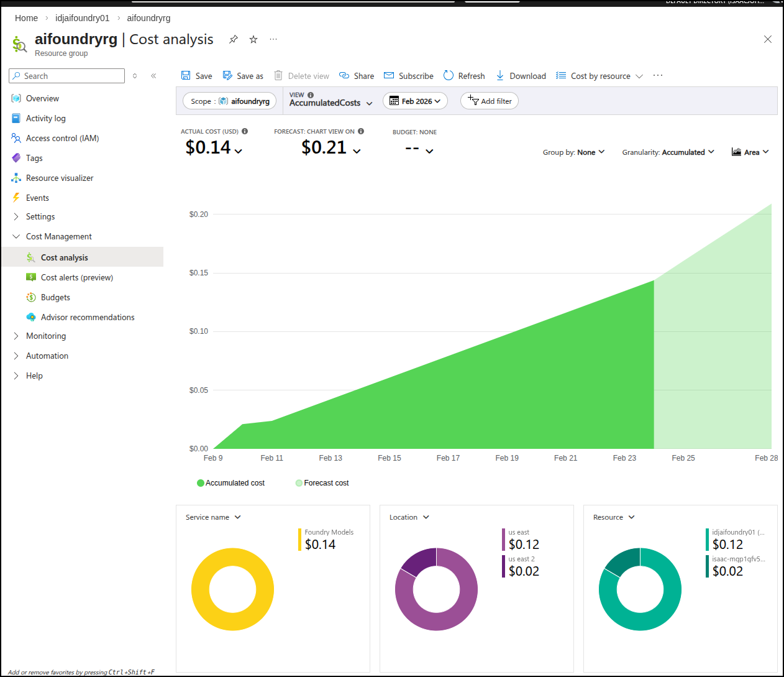Open Budgets in Cost Management menu
Viewport: 784px width, 677px height.
[55, 298]
